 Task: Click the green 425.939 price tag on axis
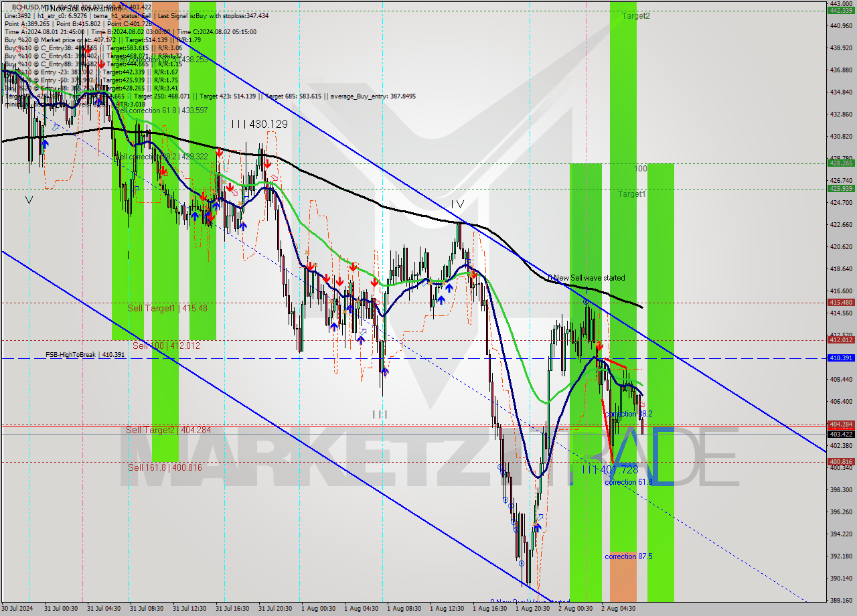(x=841, y=188)
